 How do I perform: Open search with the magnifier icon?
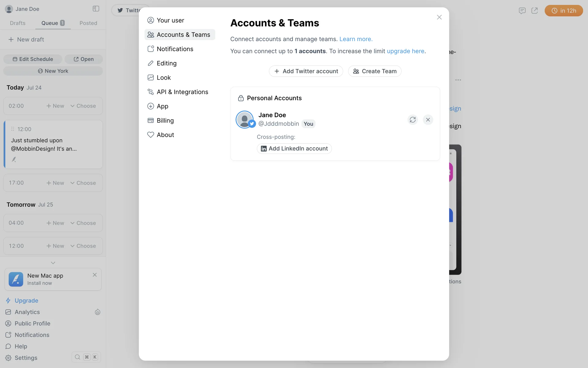pos(77,357)
